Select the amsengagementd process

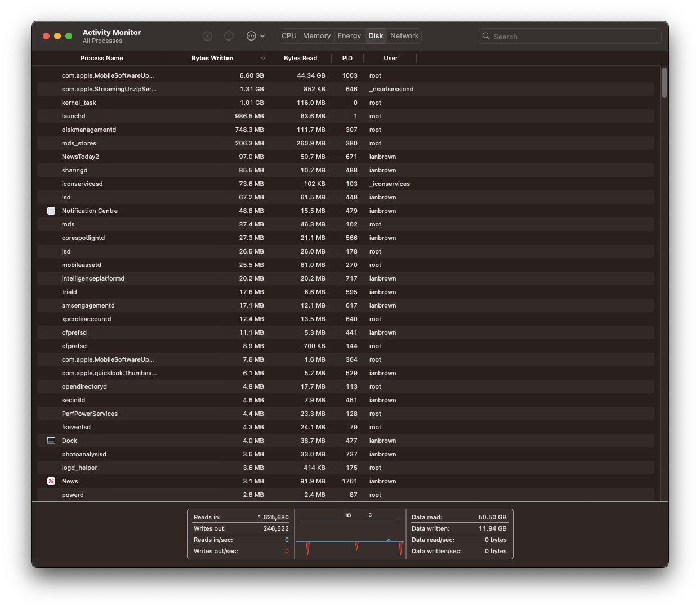[x=346, y=305]
